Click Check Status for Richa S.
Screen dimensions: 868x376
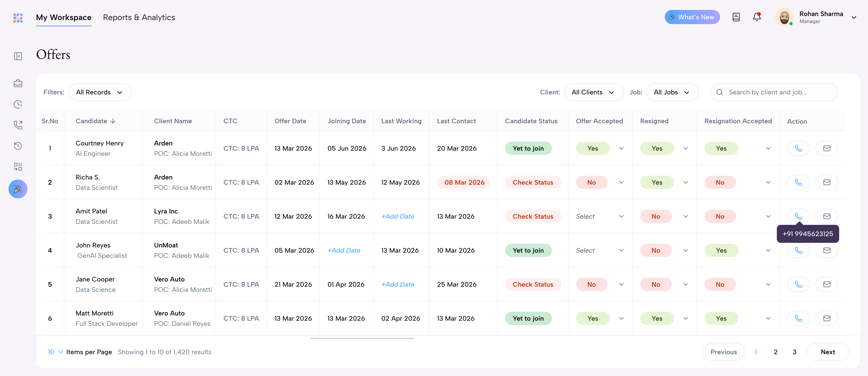click(533, 182)
